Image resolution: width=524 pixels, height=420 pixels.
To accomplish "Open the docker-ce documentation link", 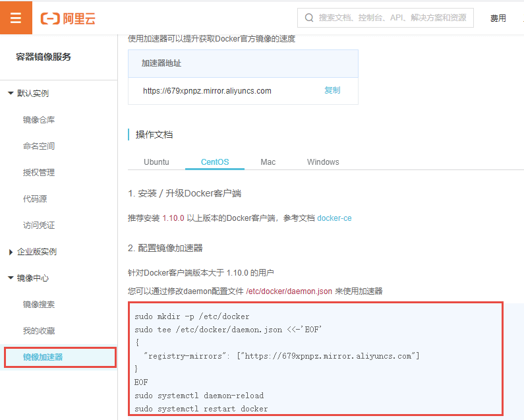I will pos(334,218).
